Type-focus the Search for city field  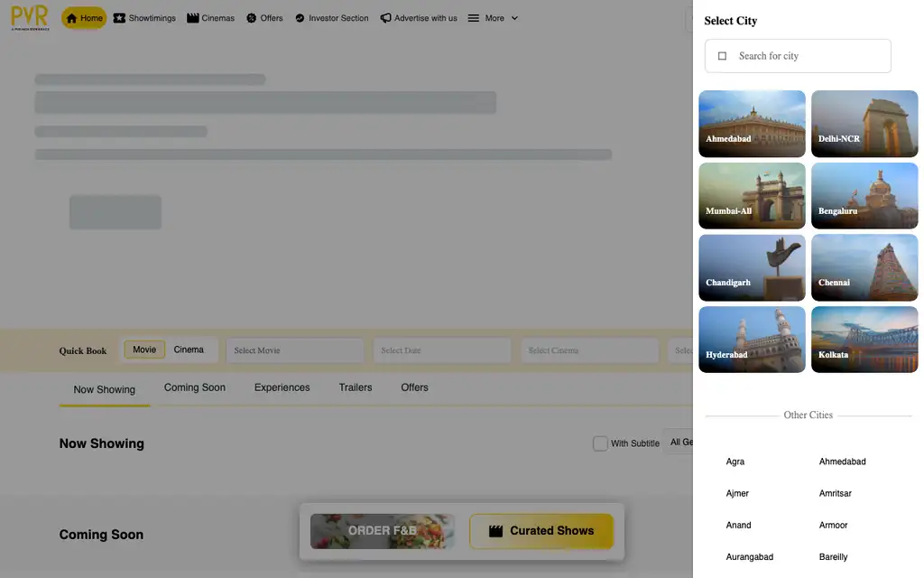[798, 56]
